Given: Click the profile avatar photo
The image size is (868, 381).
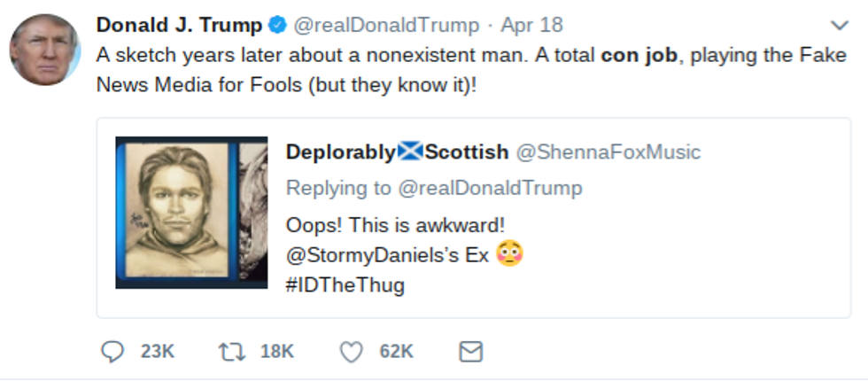Looking at the screenshot, I should point(45,49).
